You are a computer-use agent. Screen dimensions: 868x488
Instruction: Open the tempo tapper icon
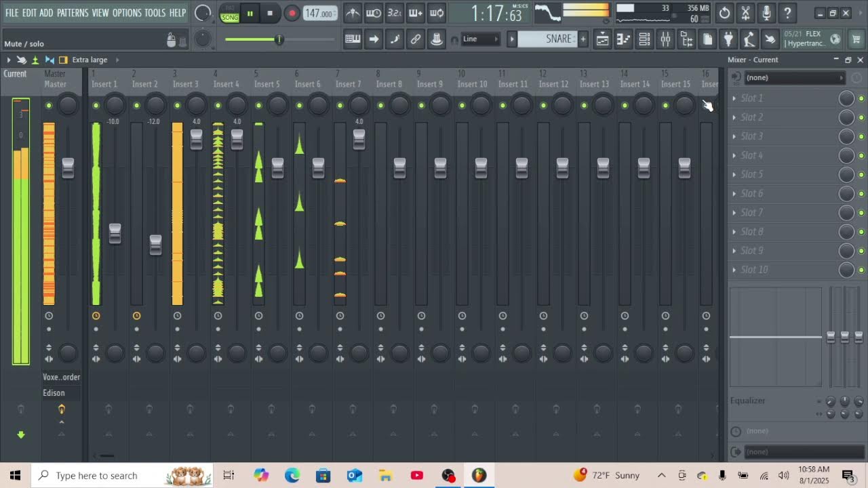point(749,39)
